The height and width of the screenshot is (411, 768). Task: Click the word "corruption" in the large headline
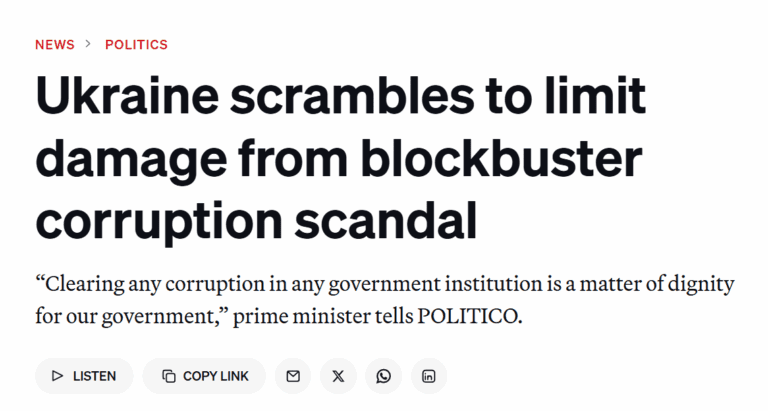pyautogui.click(x=154, y=221)
